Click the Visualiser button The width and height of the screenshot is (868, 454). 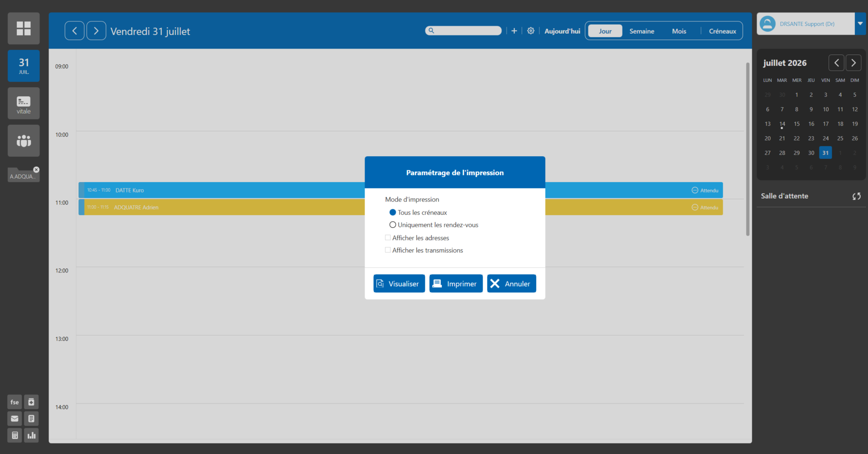click(x=399, y=283)
